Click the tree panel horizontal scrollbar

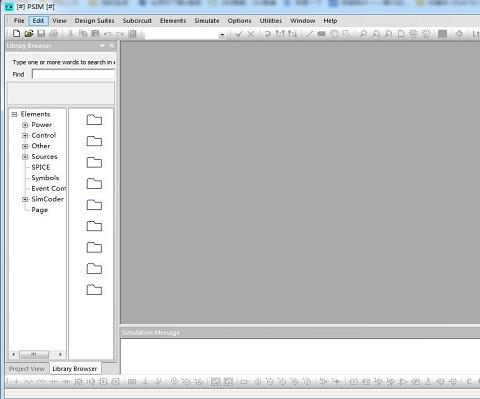(37, 354)
